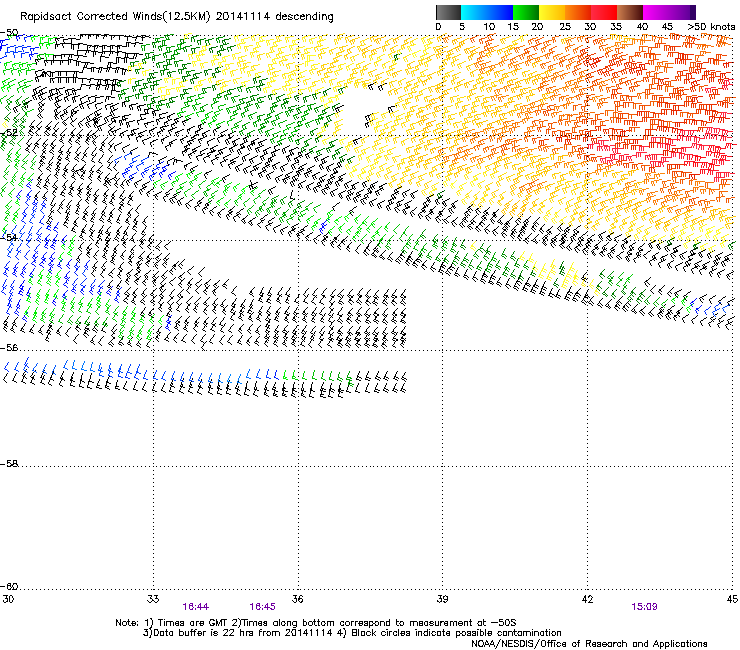
Task: Click the NOAA/NESDIS credit line
Action: coord(589,644)
